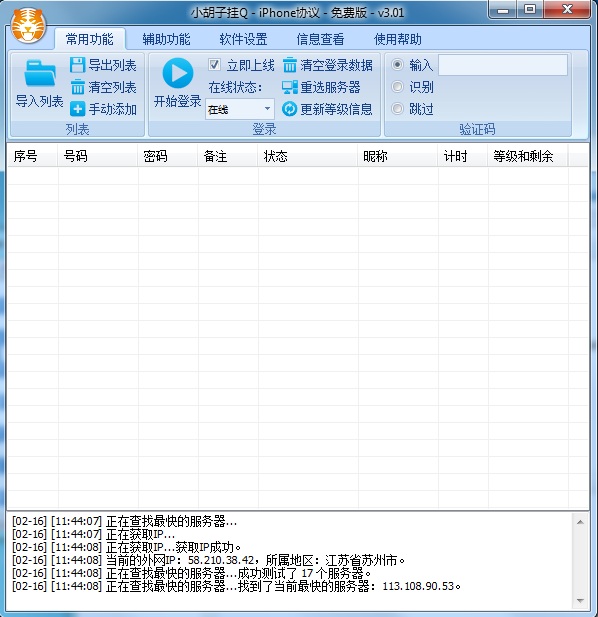Viewport: 598px width, 617px height.
Task: Click the 清空列表 trash icon
Action: 77,87
